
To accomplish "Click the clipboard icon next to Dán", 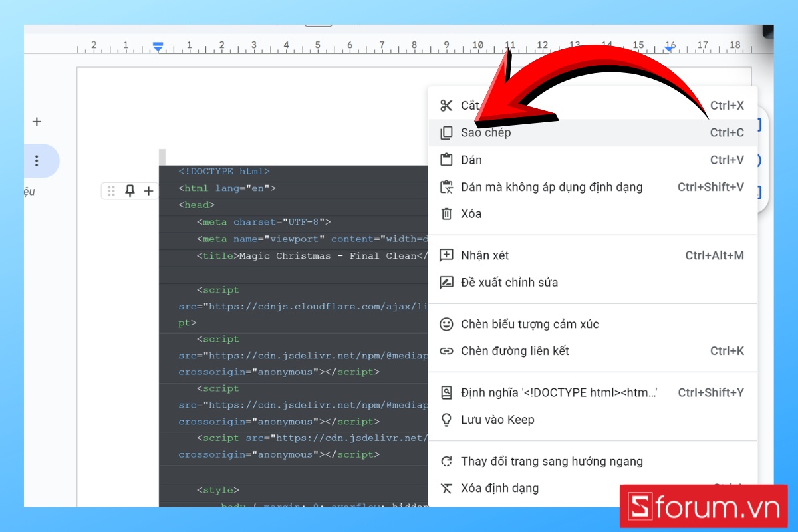I will point(446,160).
